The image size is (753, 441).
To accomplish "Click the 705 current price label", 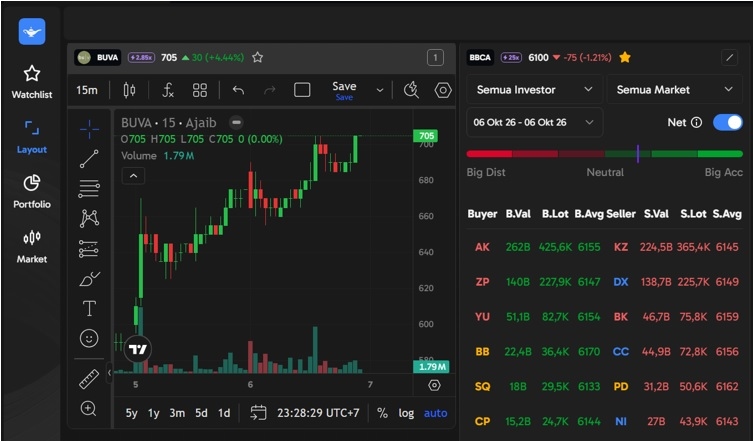I will 425,136.
